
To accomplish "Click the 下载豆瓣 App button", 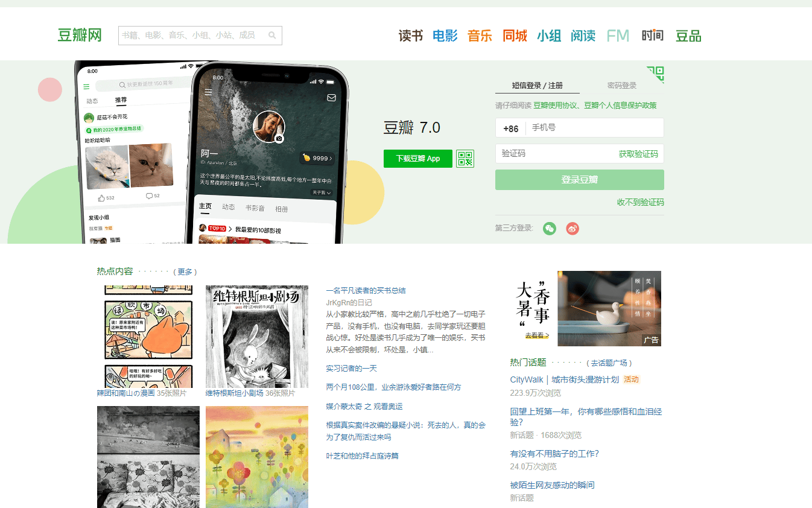I will (417, 159).
